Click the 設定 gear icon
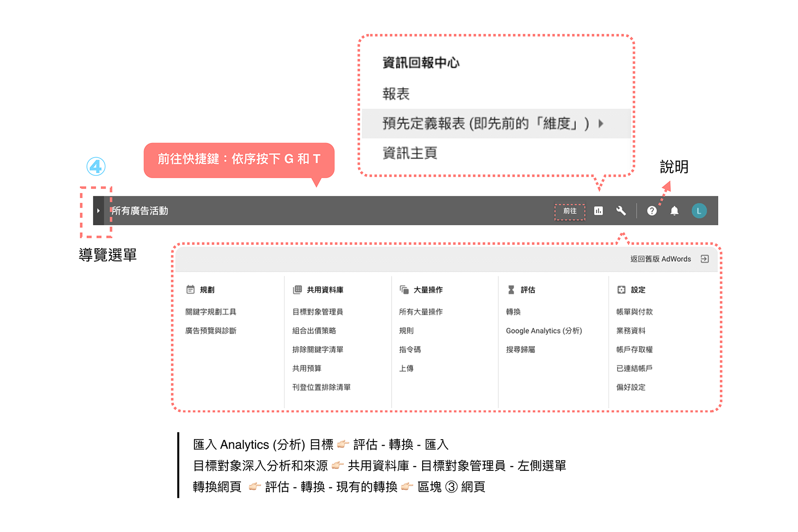Screen dimensions: 798x532 pos(621,290)
